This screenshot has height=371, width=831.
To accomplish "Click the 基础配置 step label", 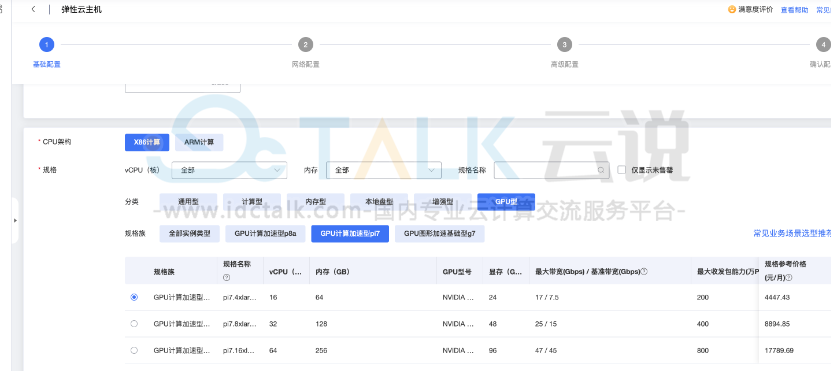I will coord(47,64).
